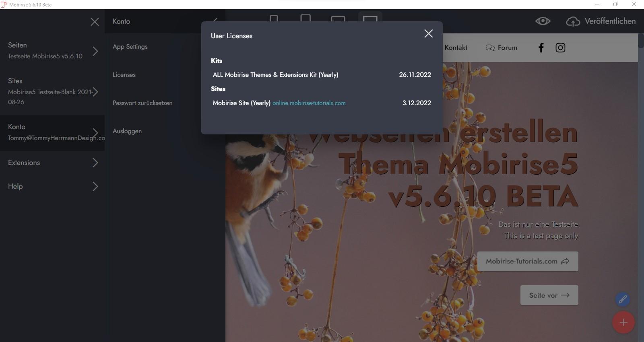The image size is (644, 342).
Task: Publish the site with Veröffentlichen
Action: coord(601,21)
